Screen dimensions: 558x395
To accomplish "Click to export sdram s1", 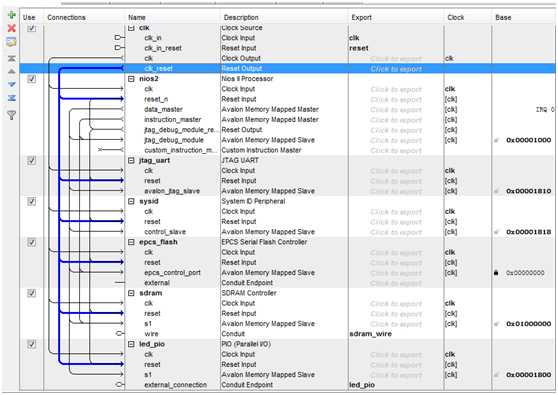I will [x=396, y=324].
